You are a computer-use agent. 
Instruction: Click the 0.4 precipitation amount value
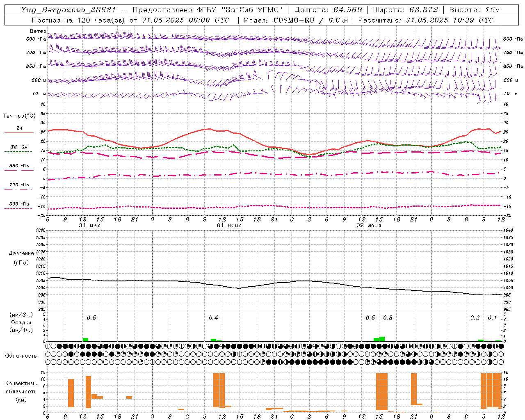pyautogui.click(x=213, y=317)
